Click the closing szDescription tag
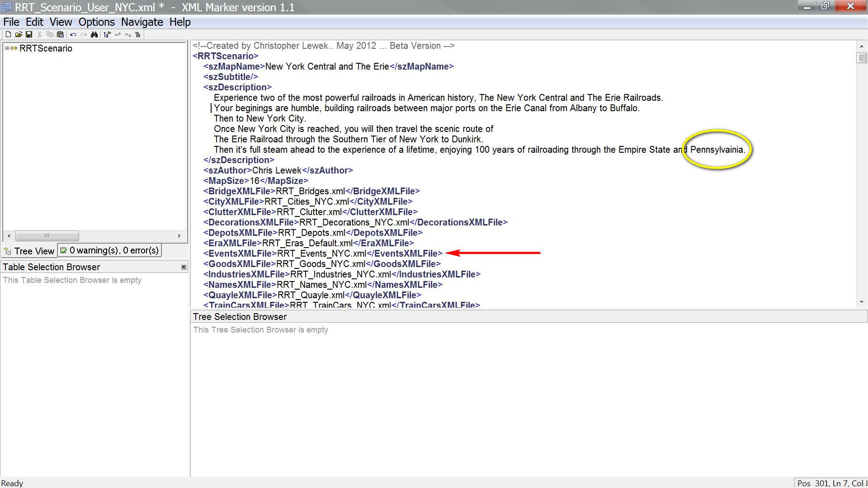868x488 pixels. pyautogui.click(x=239, y=160)
